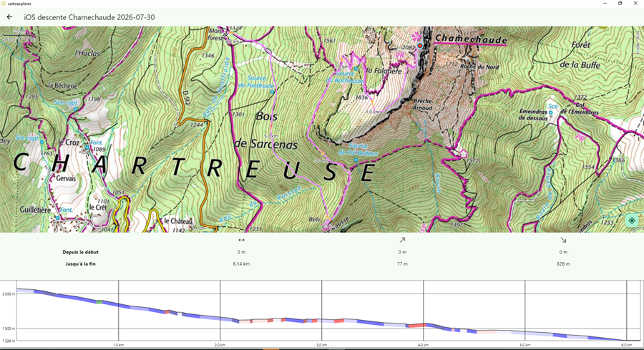The height and width of the screenshot is (350, 644).
Task: Click the 'Jusqu'à la fin' row label
Action: click(x=80, y=263)
